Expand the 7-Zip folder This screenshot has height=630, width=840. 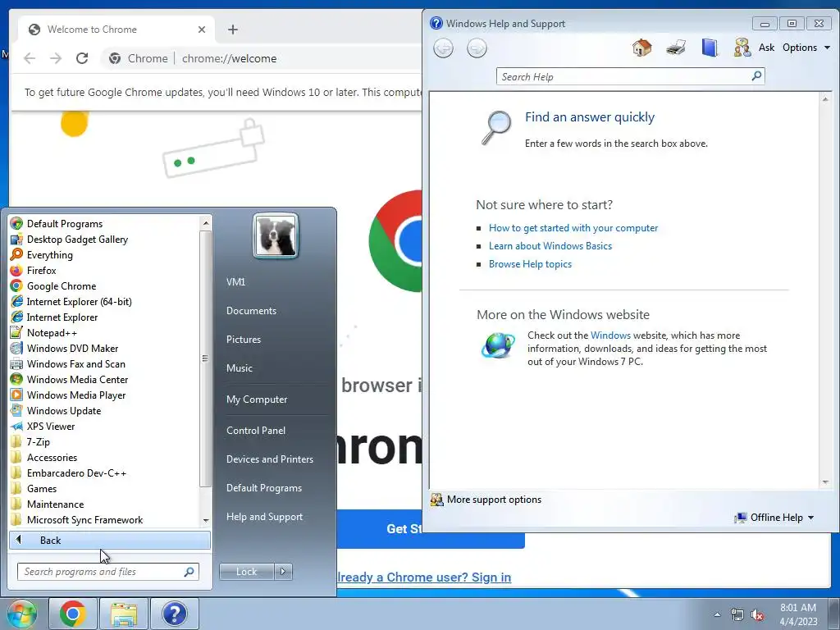pyautogui.click(x=38, y=442)
